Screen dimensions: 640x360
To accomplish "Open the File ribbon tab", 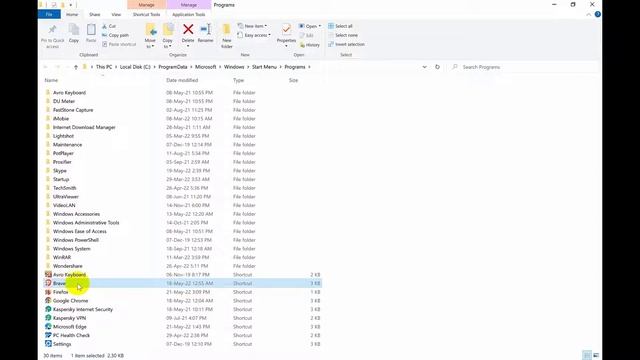I will click(49, 14).
